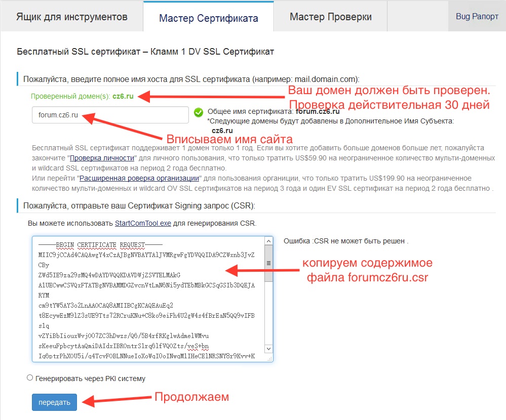Click the verified domain cz6.ru green text
This screenshot has height=420, width=506.
pos(123,96)
